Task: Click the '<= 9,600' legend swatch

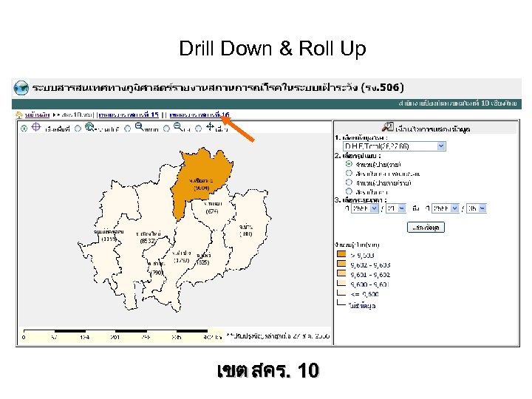Action: tap(341, 293)
